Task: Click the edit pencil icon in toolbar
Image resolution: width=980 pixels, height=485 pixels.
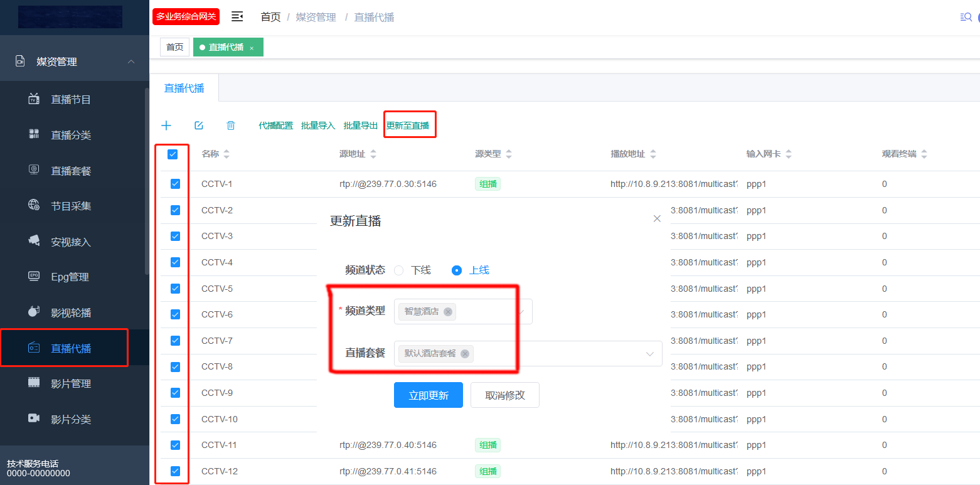Action: pyautogui.click(x=199, y=125)
